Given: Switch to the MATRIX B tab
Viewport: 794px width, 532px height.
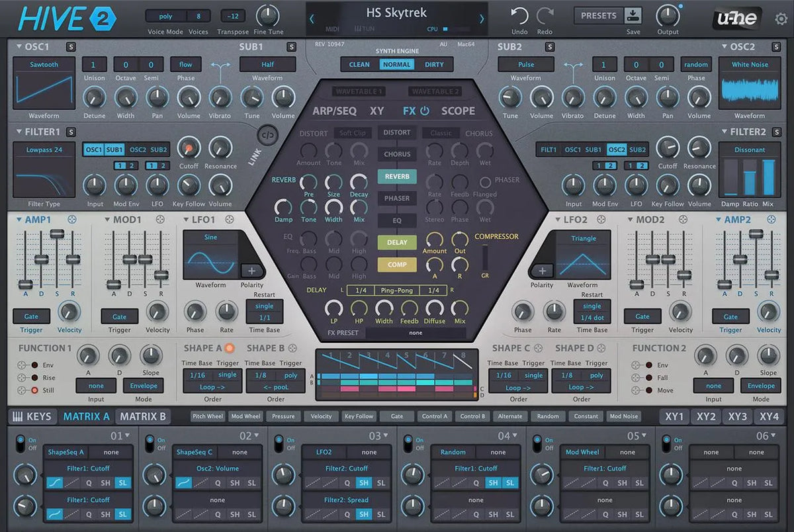Looking at the screenshot, I should pyautogui.click(x=142, y=416).
